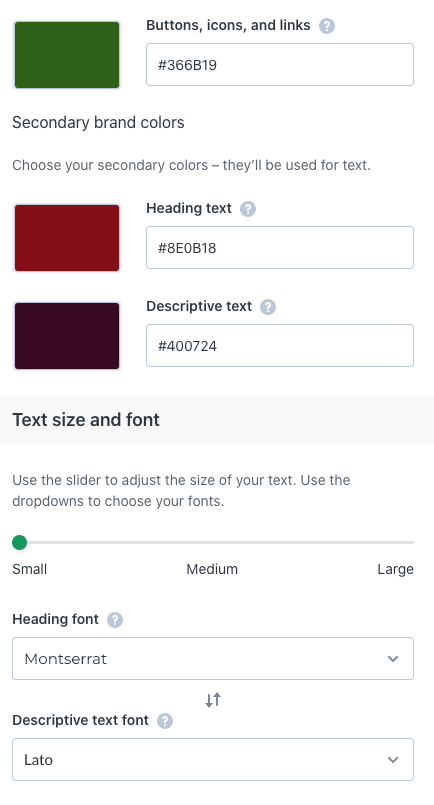Viewport: 434px width, 805px height.
Task: Click help icon beside Buttons, icons, and links
Action: point(327,26)
